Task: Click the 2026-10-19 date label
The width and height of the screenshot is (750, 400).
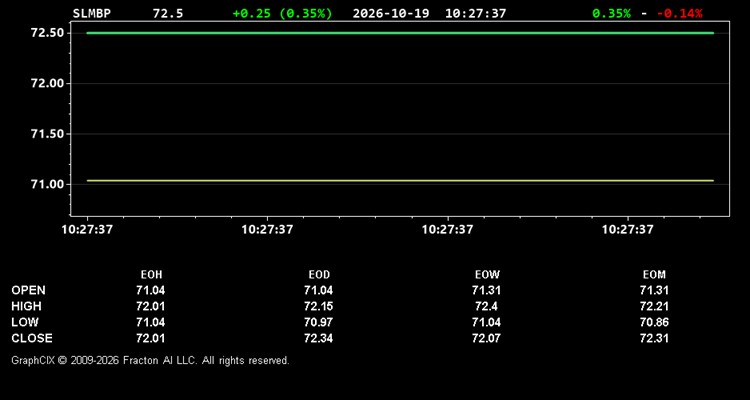Action: 392,13
